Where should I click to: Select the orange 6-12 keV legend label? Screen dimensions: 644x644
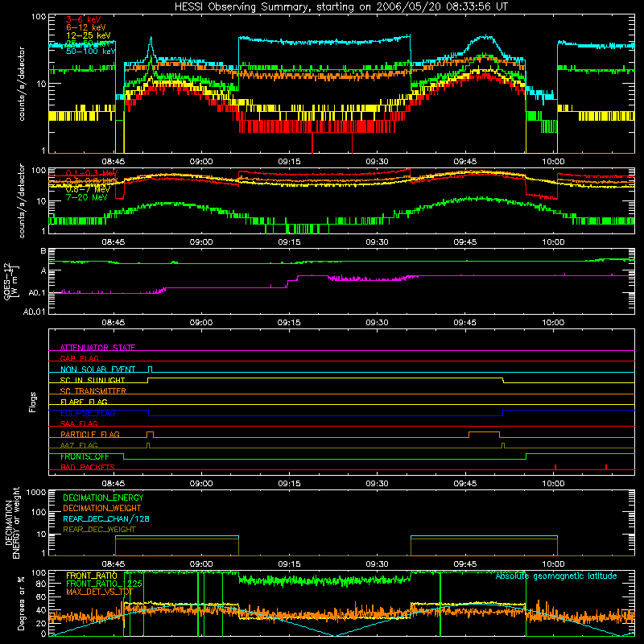pos(86,27)
